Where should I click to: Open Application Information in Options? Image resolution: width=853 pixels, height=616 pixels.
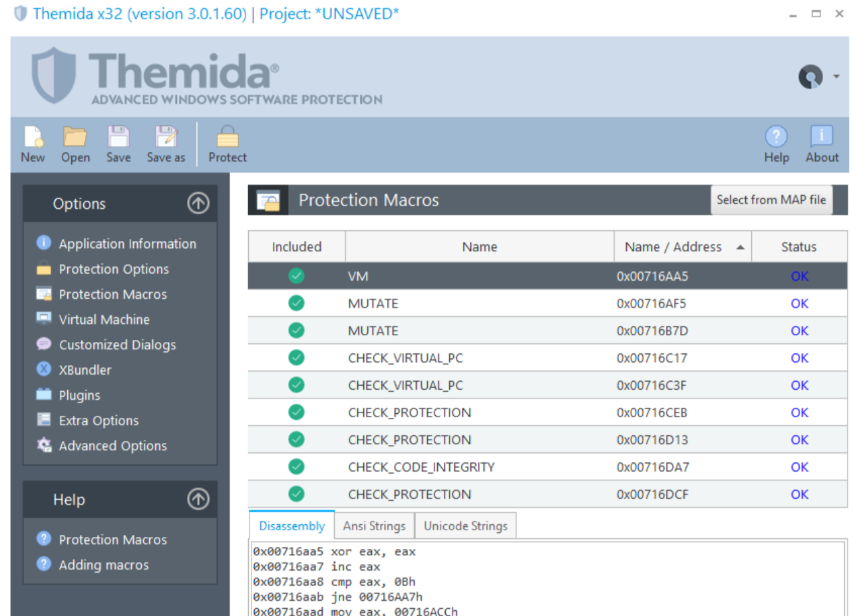(x=128, y=243)
